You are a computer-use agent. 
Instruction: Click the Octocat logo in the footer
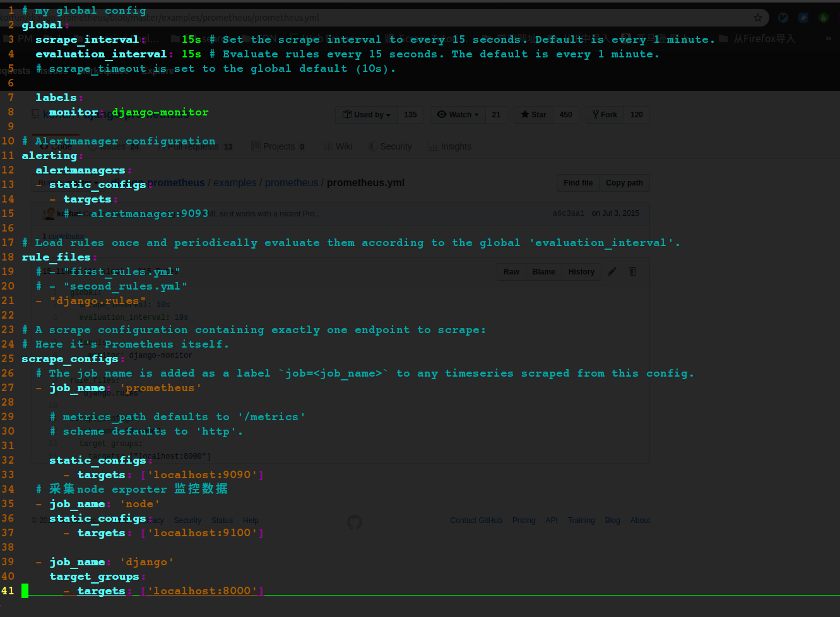coord(354,522)
